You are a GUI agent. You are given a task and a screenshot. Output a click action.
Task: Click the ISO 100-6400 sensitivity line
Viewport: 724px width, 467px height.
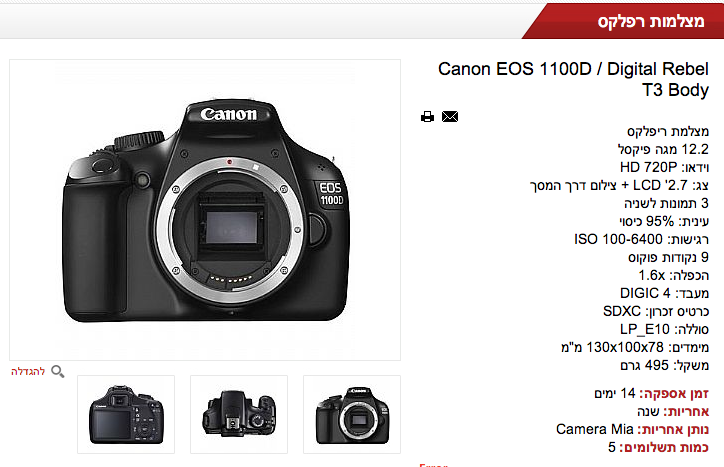(641, 239)
